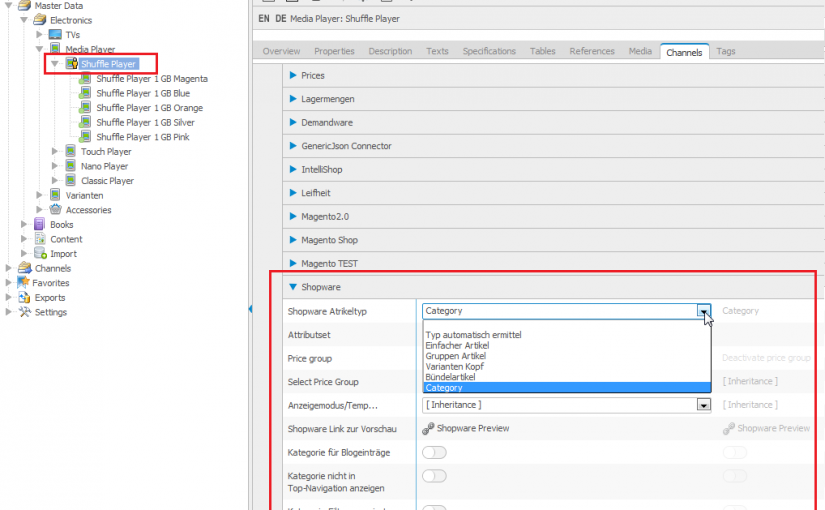Switch to the Properties tab
Viewport: 825px width, 510px height.
[x=334, y=52]
